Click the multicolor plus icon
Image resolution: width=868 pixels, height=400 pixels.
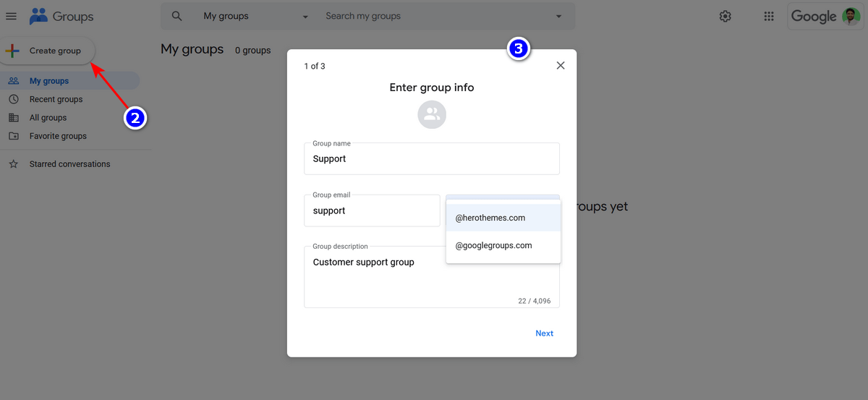(12, 51)
